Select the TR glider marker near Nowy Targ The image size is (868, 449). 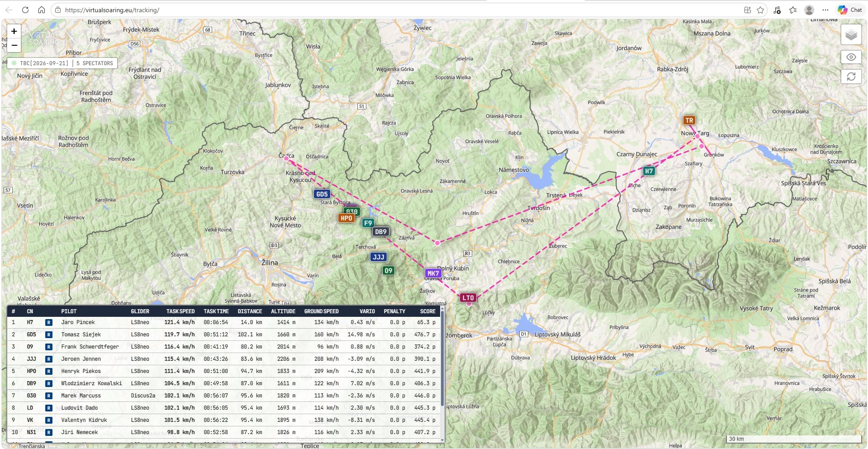[x=689, y=120]
